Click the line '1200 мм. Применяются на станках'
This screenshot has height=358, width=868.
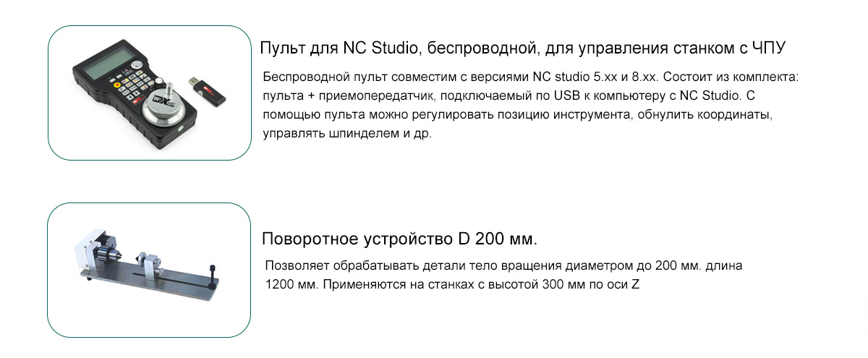pos(452,285)
